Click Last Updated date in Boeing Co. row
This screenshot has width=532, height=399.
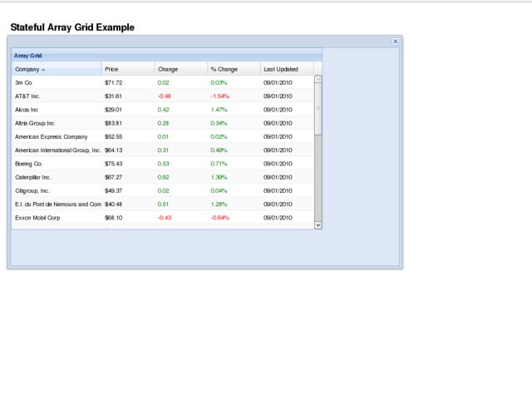coord(278,164)
